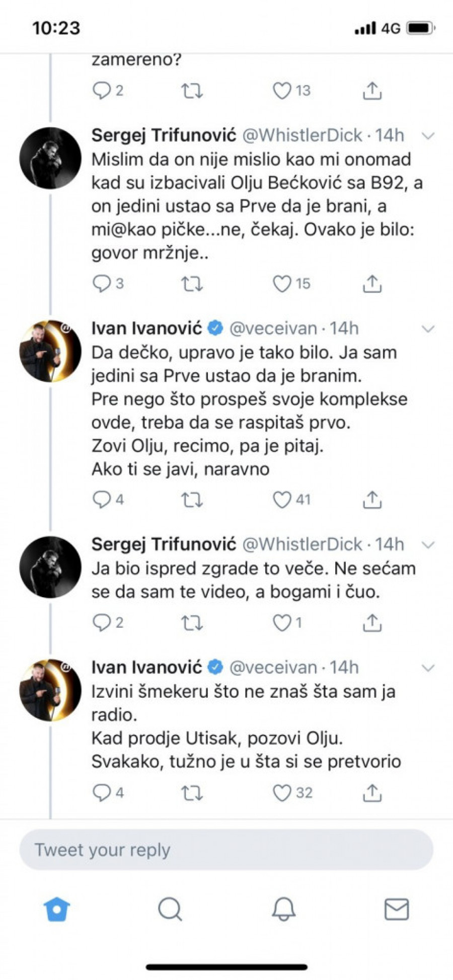Image resolution: width=453 pixels, height=980 pixels.
Task: Expand options on Ivan's last tweet
Action: pyautogui.click(x=427, y=668)
